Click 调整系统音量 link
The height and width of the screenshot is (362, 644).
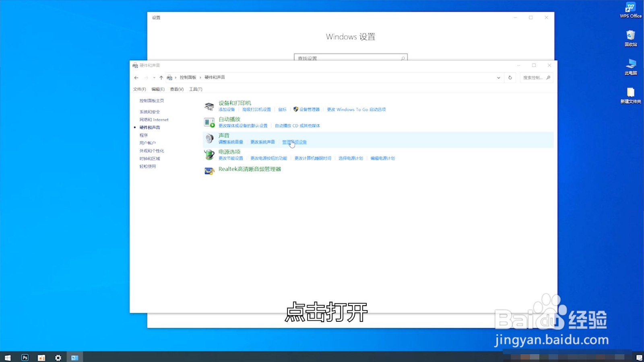click(x=231, y=142)
